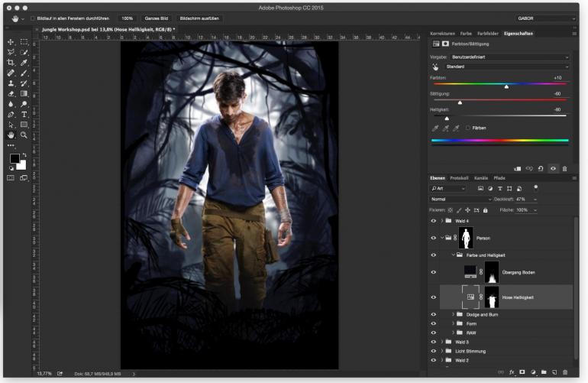This screenshot has height=383, width=588.
Task: Toggle Quick Mask mode
Action: [11, 177]
